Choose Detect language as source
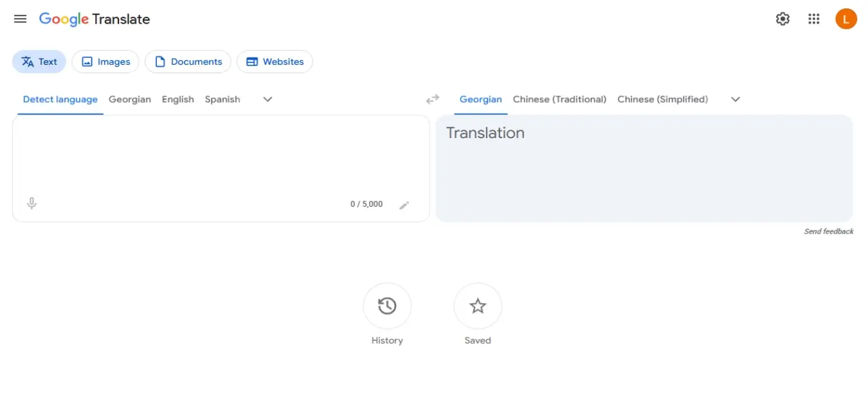Image resolution: width=868 pixels, height=420 pixels. pyautogui.click(x=60, y=100)
